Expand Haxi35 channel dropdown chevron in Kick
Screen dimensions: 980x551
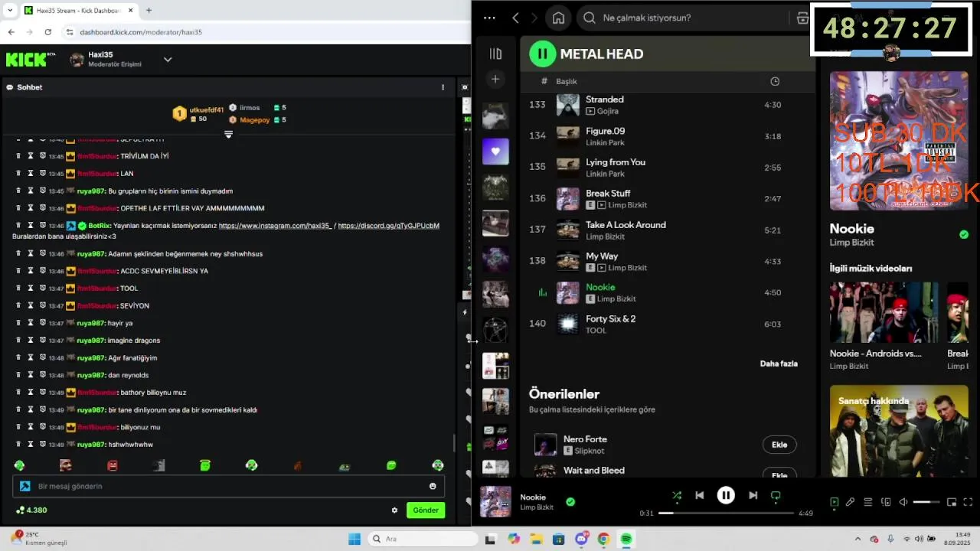click(x=168, y=60)
